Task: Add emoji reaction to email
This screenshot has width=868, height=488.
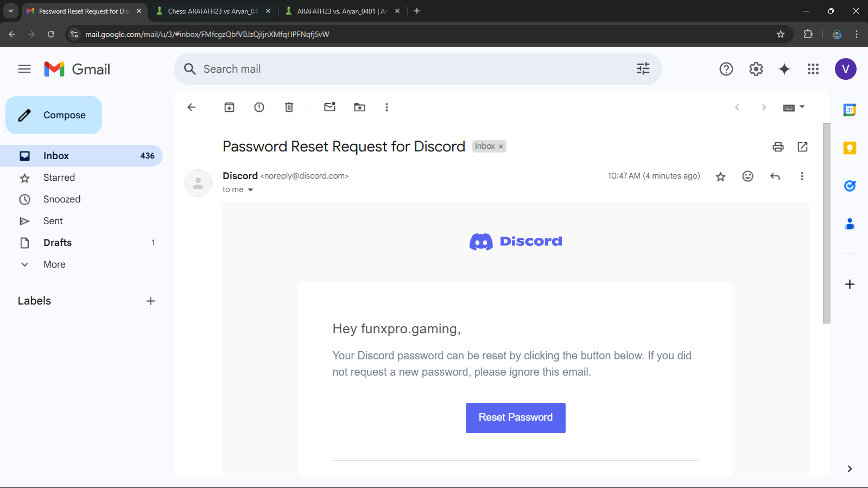Action: (x=748, y=176)
